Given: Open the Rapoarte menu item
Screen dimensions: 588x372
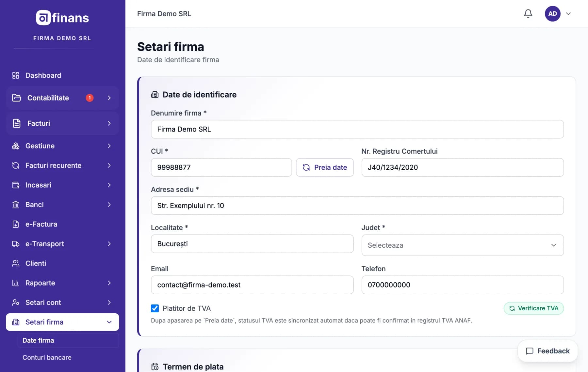Looking at the screenshot, I should [x=62, y=283].
